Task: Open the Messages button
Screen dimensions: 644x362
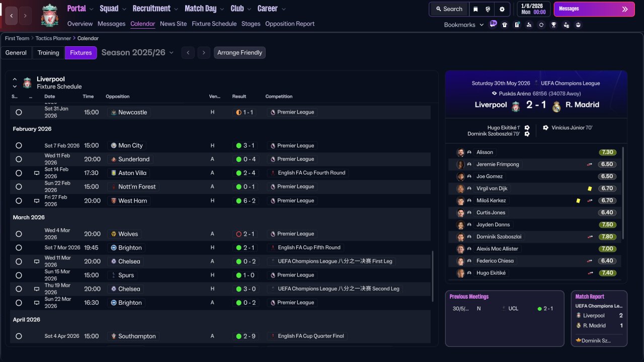Action: point(594,9)
